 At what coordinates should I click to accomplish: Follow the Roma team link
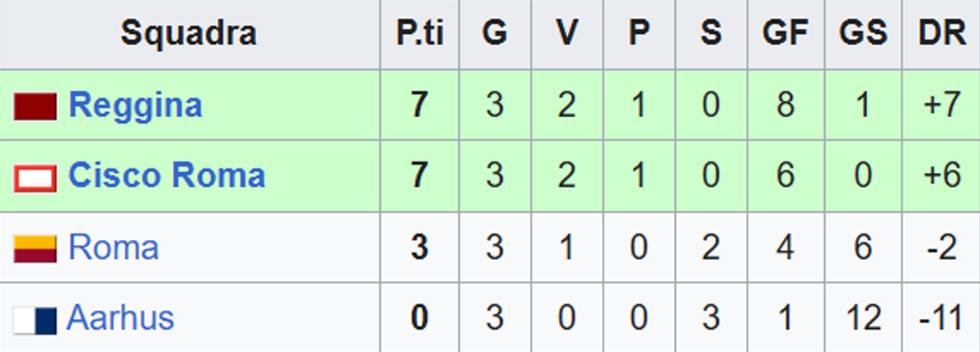113,247
